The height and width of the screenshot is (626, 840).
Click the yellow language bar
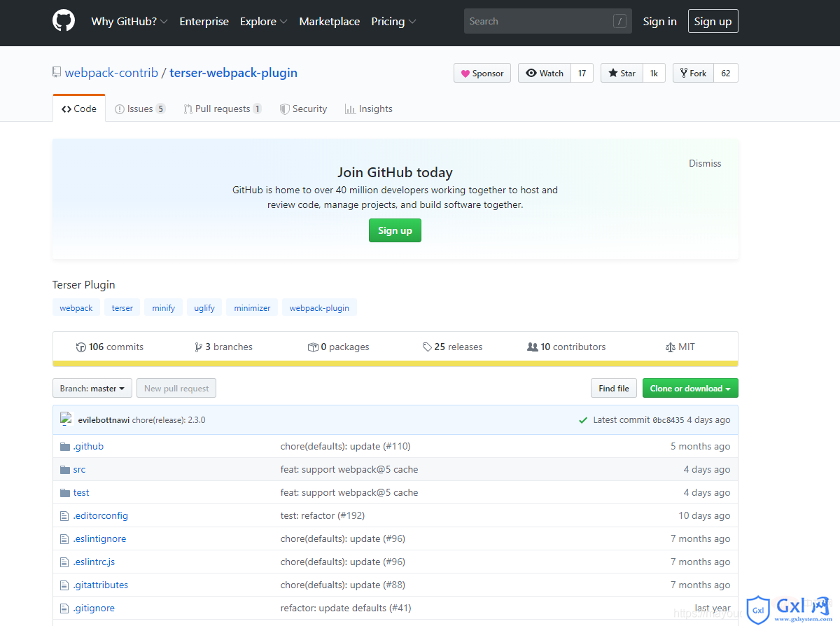[395, 363]
